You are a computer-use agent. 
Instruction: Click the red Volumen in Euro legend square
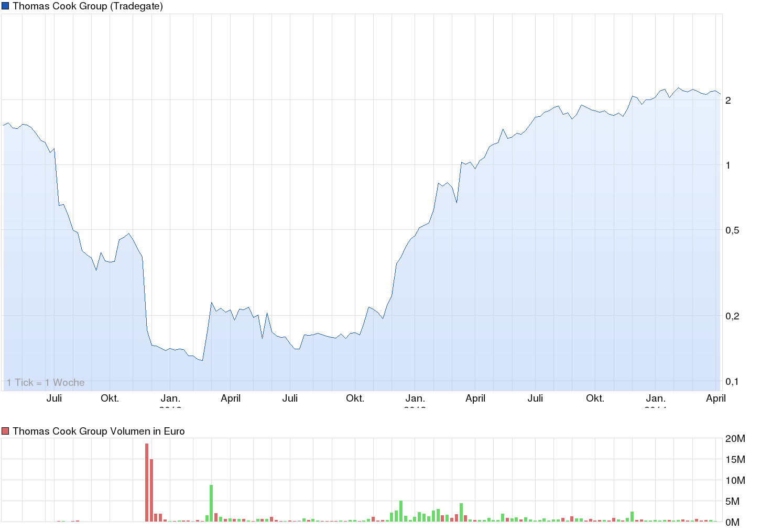point(6,431)
